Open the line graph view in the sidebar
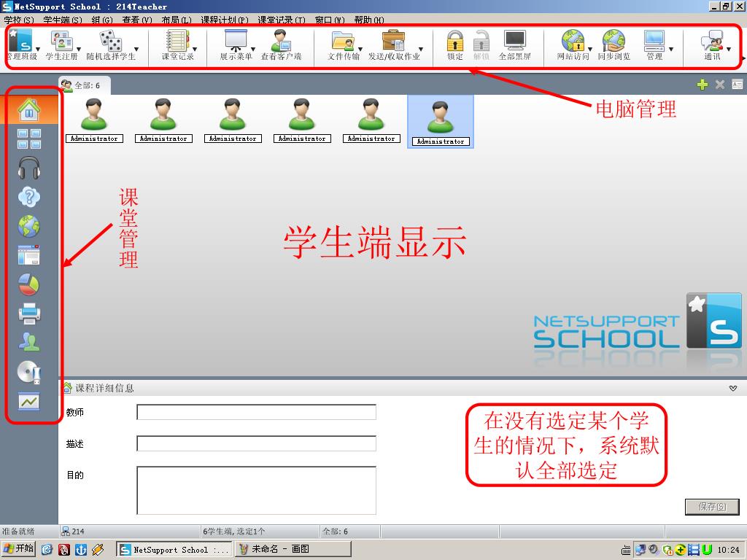Screen dimensions: 747x560 tap(29, 402)
